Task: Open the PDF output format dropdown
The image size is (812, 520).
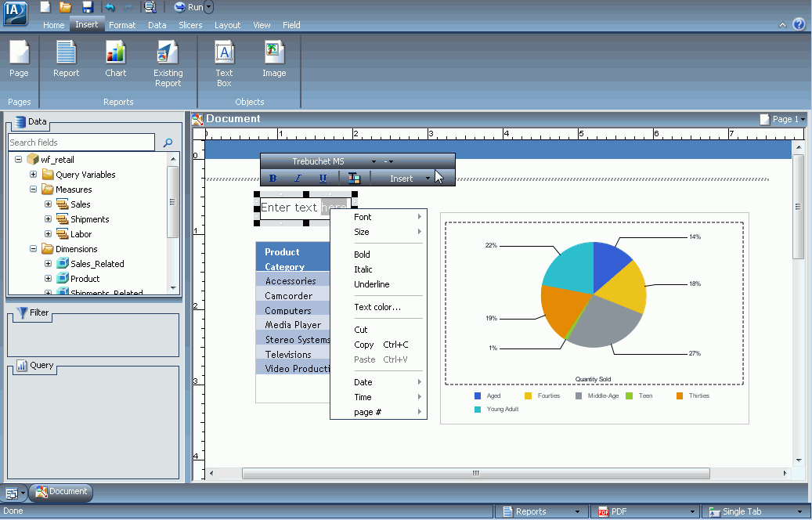Action: coord(692,511)
